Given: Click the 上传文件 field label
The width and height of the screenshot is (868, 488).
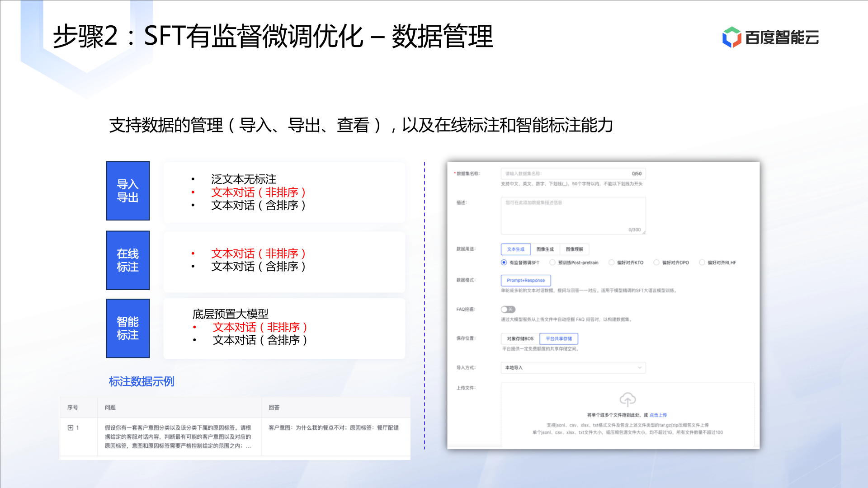Looking at the screenshot, I should 466,388.
